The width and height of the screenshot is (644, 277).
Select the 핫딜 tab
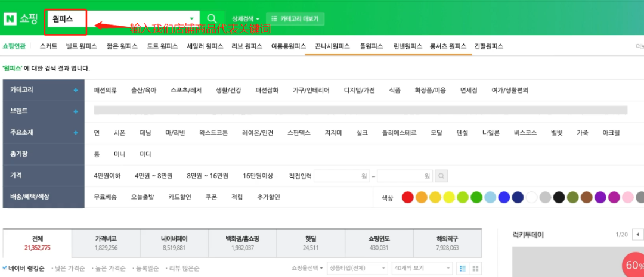point(311,244)
